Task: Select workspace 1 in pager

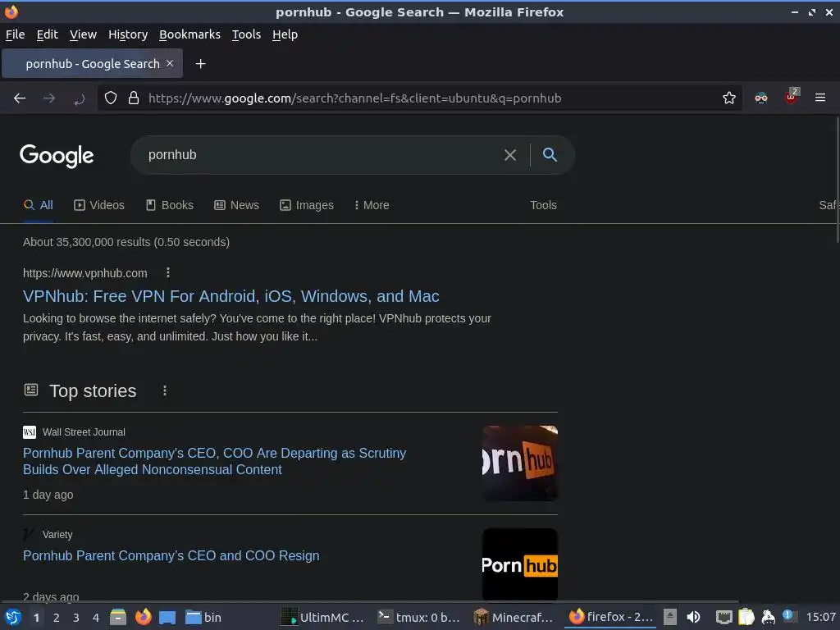Action: (x=36, y=618)
